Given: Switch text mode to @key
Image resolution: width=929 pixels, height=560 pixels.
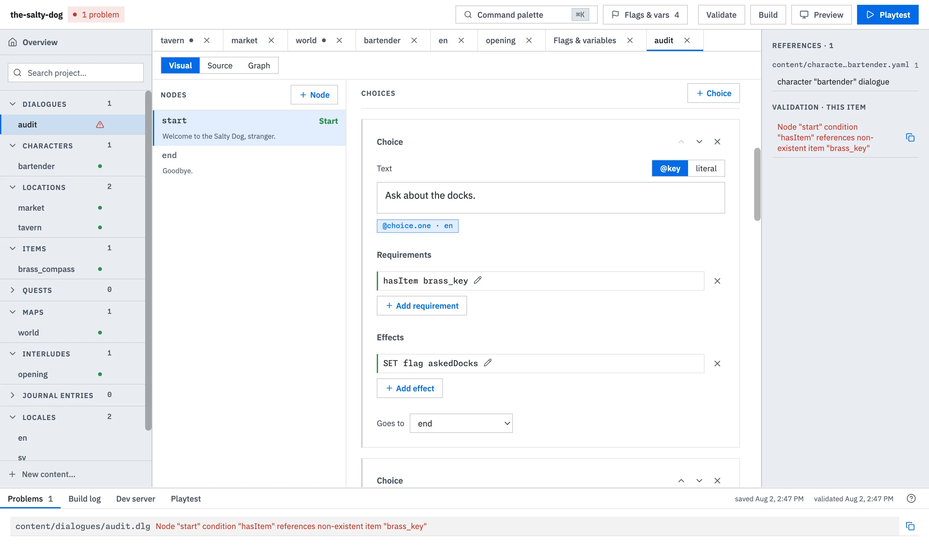Looking at the screenshot, I should point(670,168).
